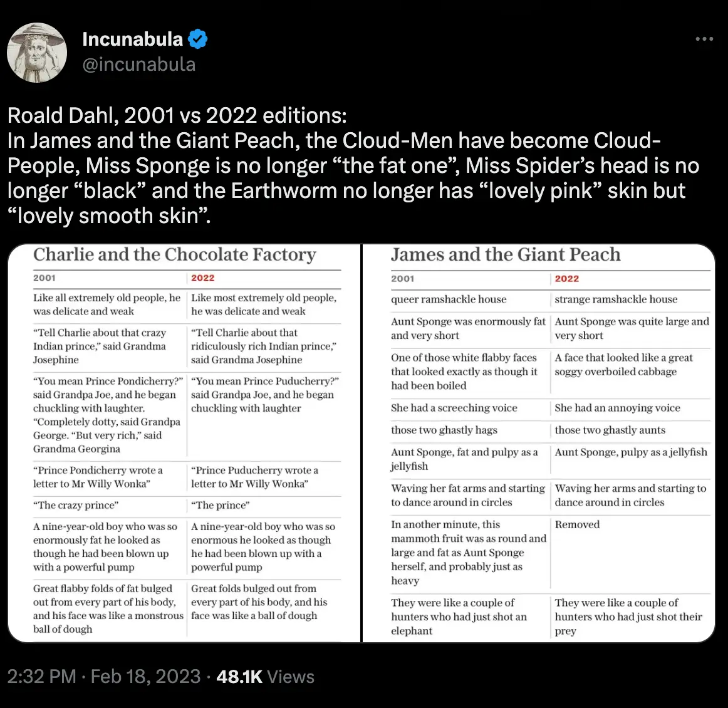
Task: Enlarge the book comparison image
Action: 363,442
